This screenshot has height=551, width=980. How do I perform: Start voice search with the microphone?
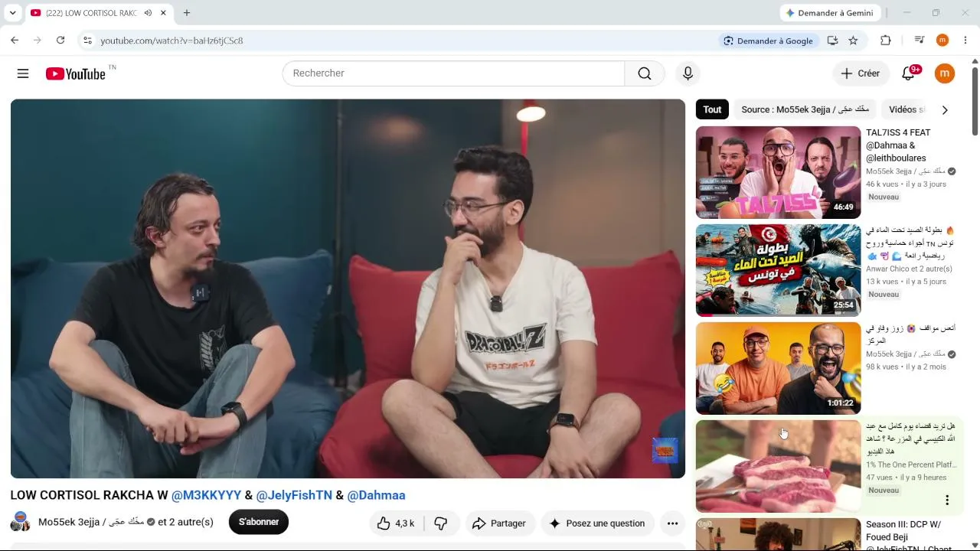click(688, 73)
